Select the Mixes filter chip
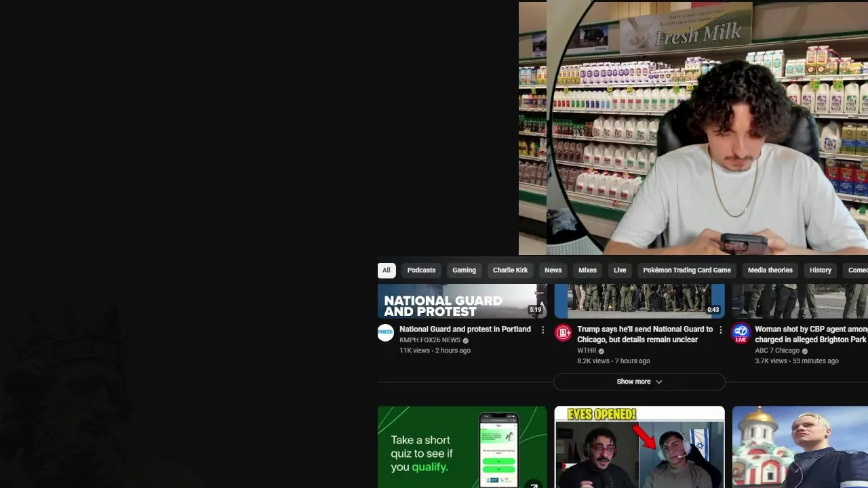This screenshot has height=488, width=868. click(x=587, y=270)
